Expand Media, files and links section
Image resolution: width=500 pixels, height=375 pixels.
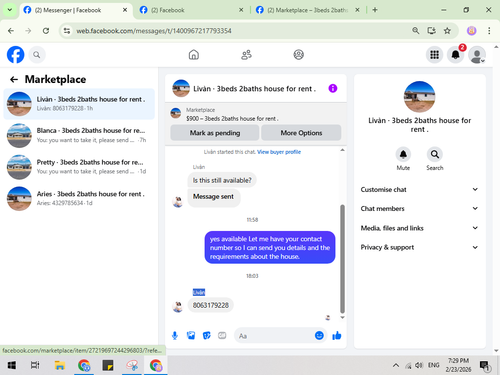419,228
